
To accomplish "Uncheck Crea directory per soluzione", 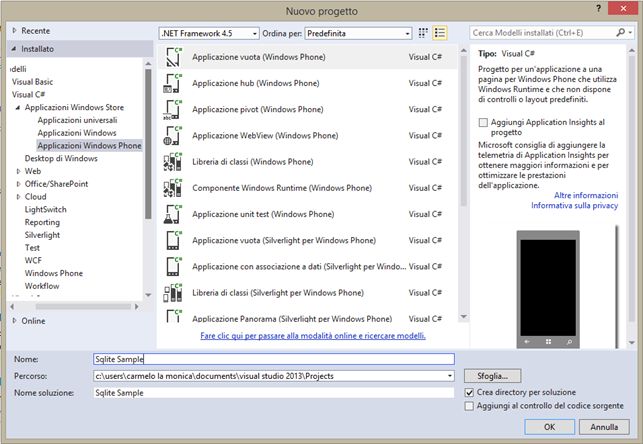I will point(469,393).
